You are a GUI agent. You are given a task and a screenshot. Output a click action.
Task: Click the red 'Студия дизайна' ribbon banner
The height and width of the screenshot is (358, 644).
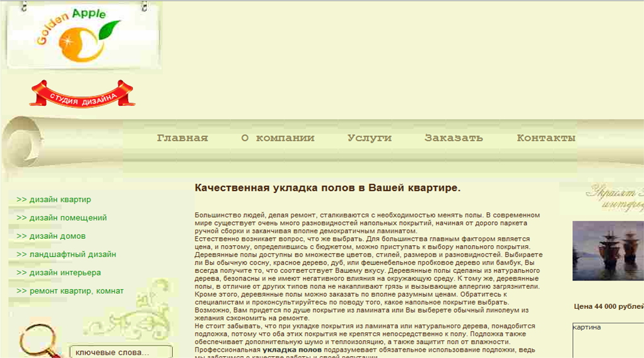(x=82, y=95)
